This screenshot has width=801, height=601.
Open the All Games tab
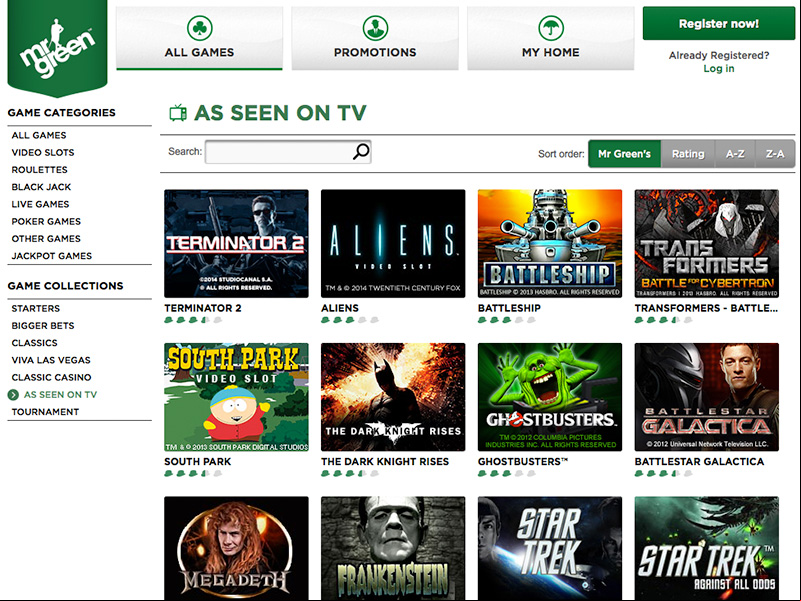pyautogui.click(x=199, y=38)
